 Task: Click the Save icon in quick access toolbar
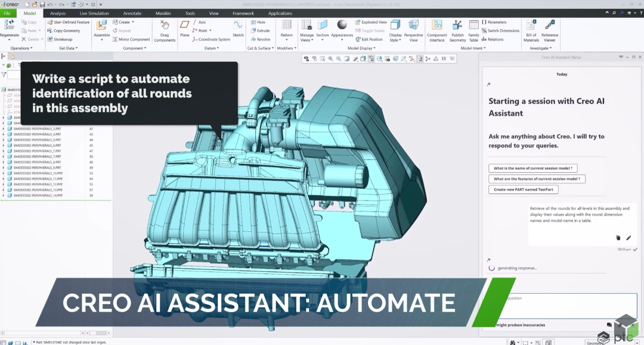pos(42,5)
